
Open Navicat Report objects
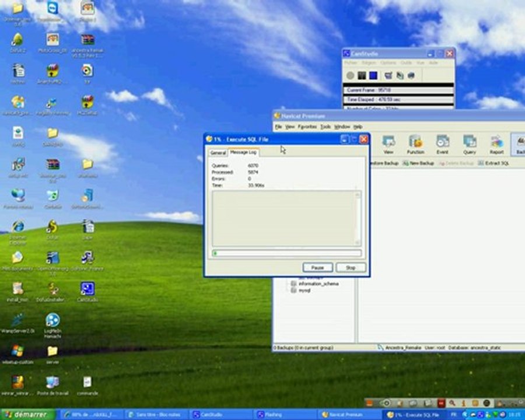click(x=496, y=145)
